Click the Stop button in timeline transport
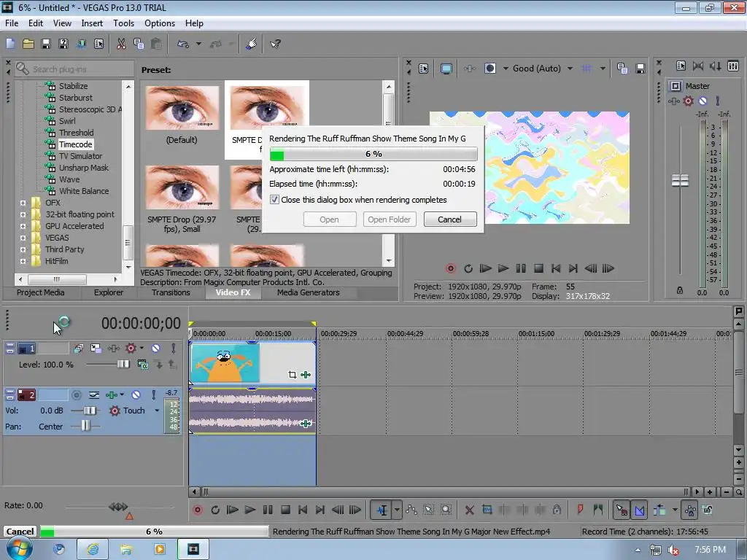The image size is (747, 560). point(285,510)
